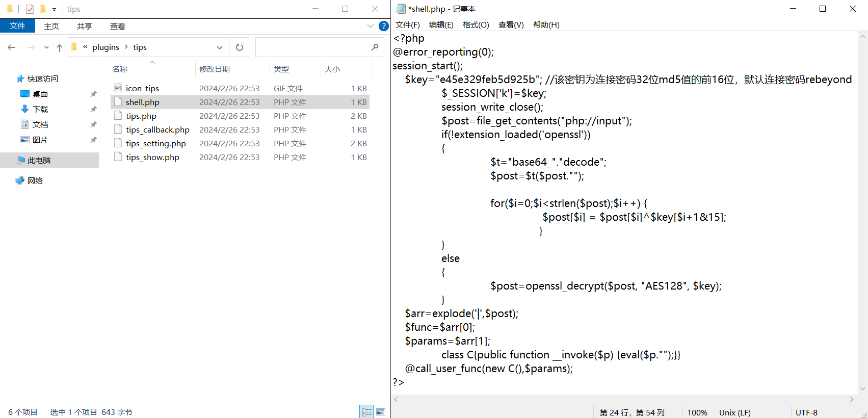Sort files by 大小 column

[x=332, y=69]
